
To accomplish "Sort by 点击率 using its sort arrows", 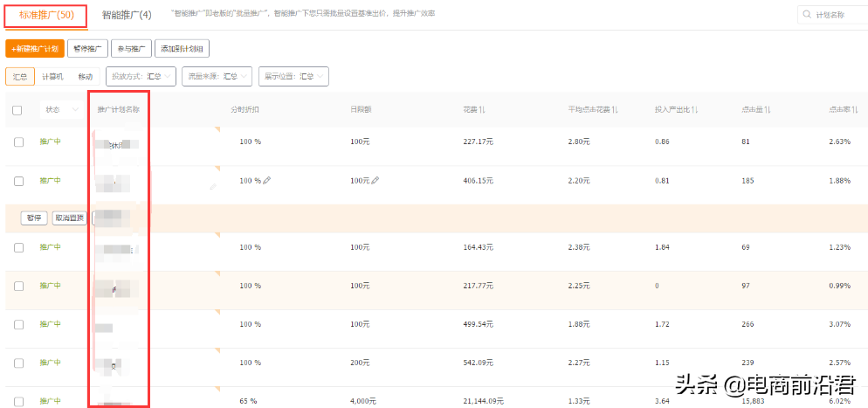I will click(855, 109).
